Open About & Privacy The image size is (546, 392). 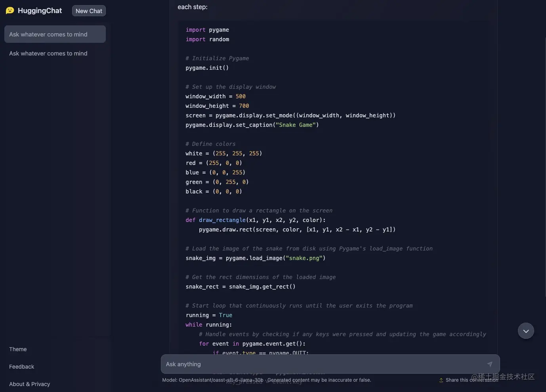(30, 384)
